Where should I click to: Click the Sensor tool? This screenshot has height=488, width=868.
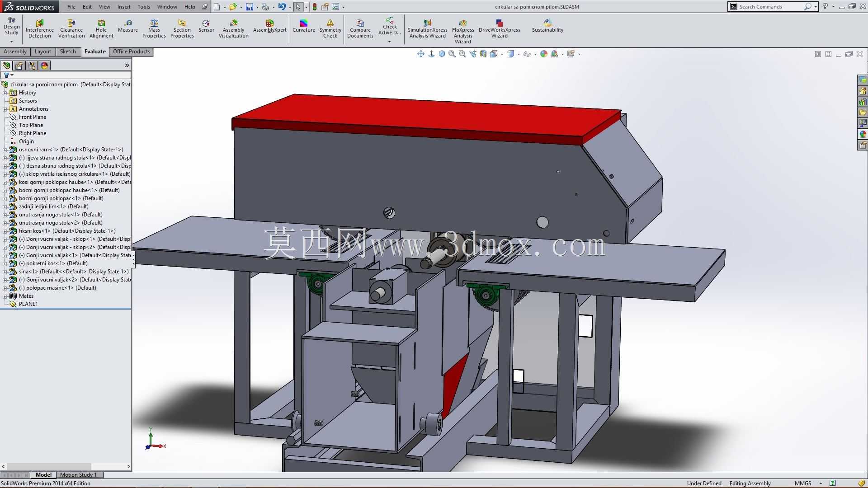pyautogui.click(x=206, y=26)
